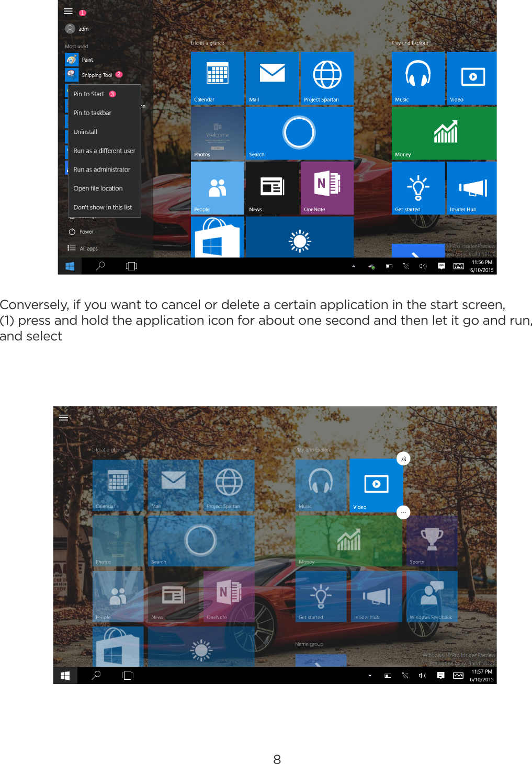Open Money tile in lower screenshot
This screenshot has width=532, height=764.
(349, 541)
